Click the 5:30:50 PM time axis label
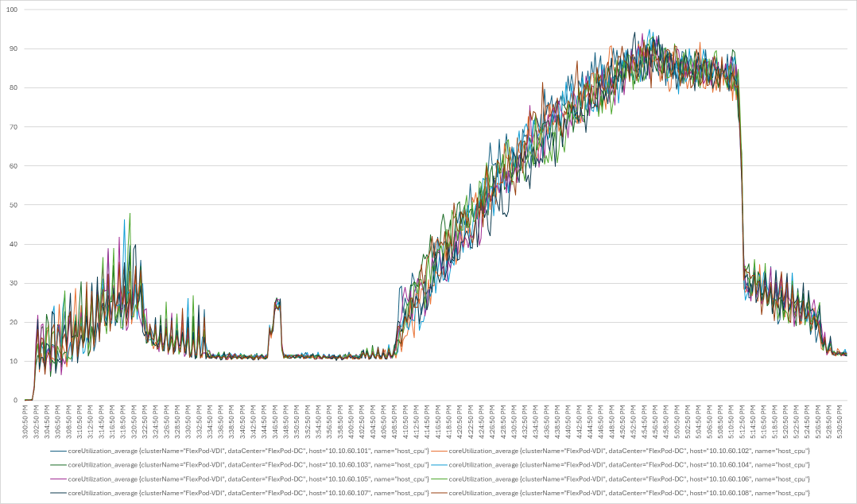This screenshot has width=857, height=504. pyautogui.click(x=840, y=421)
